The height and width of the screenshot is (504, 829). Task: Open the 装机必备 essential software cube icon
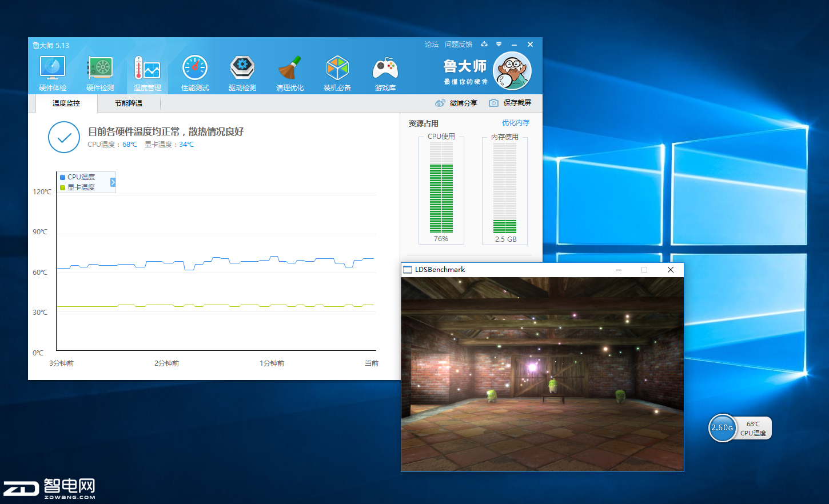click(x=337, y=73)
